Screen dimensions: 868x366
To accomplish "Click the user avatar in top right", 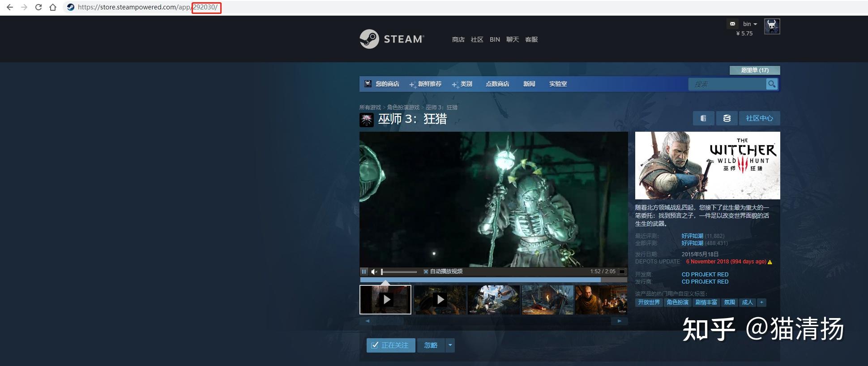I will click(x=772, y=26).
